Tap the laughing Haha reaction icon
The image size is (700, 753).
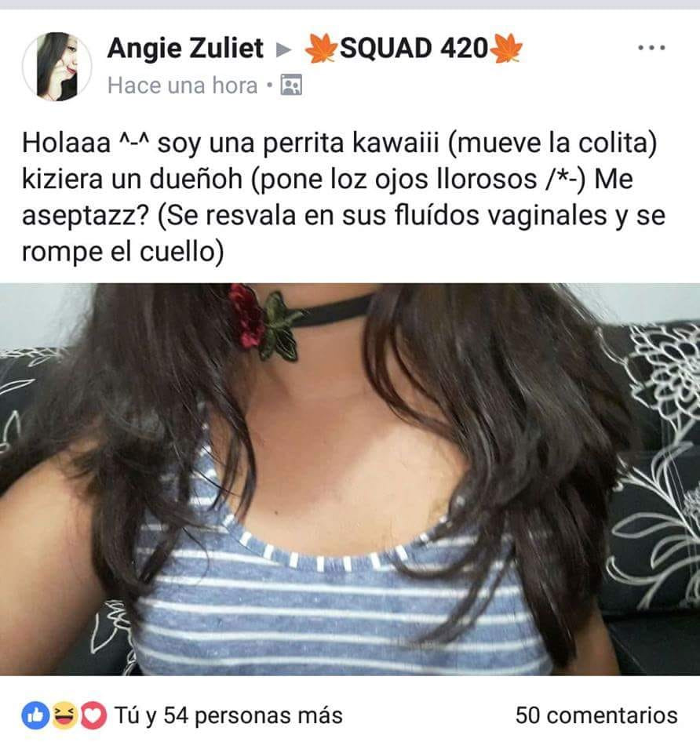tap(64, 715)
